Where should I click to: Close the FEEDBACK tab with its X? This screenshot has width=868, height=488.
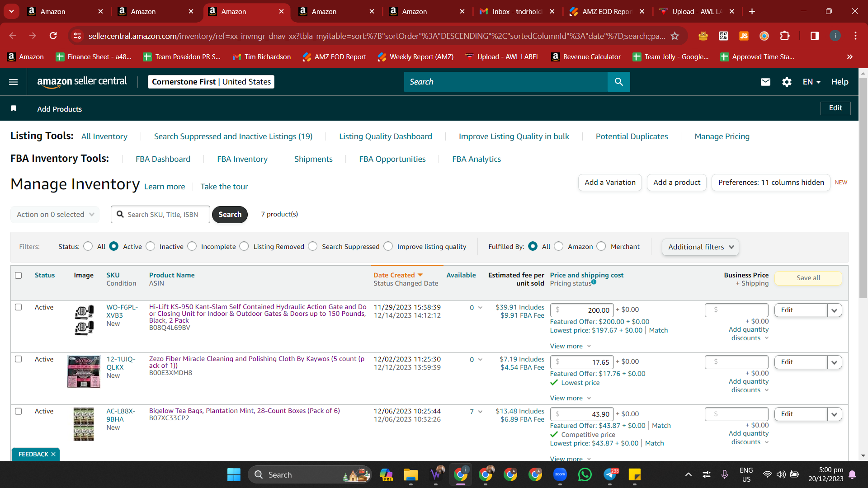53,454
